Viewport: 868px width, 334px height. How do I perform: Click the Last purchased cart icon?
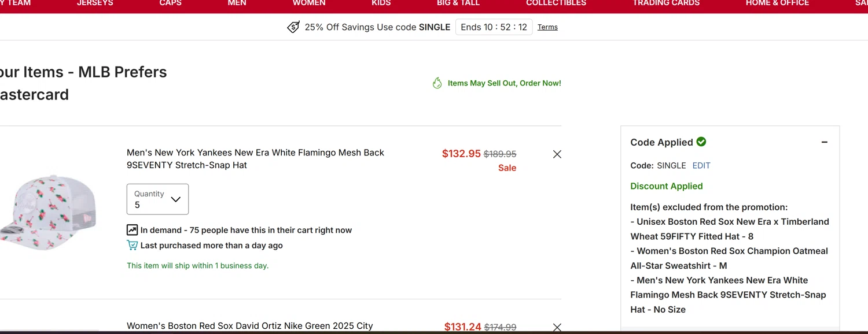pos(132,245)
